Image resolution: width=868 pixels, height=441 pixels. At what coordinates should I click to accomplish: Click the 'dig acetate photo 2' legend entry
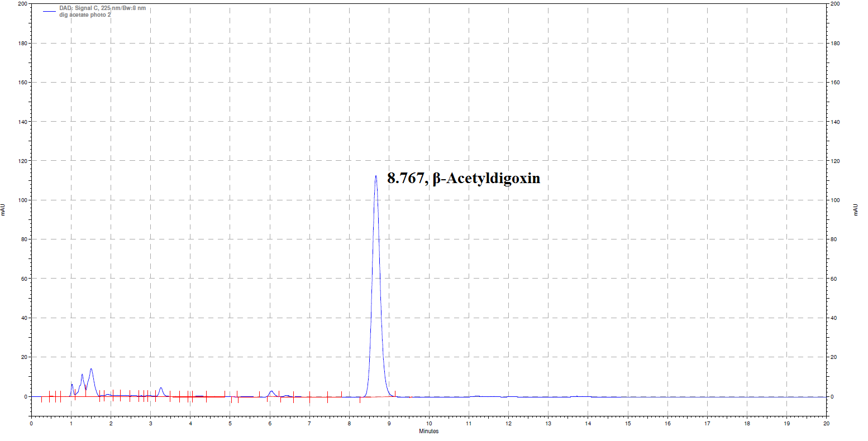[85, 15]
